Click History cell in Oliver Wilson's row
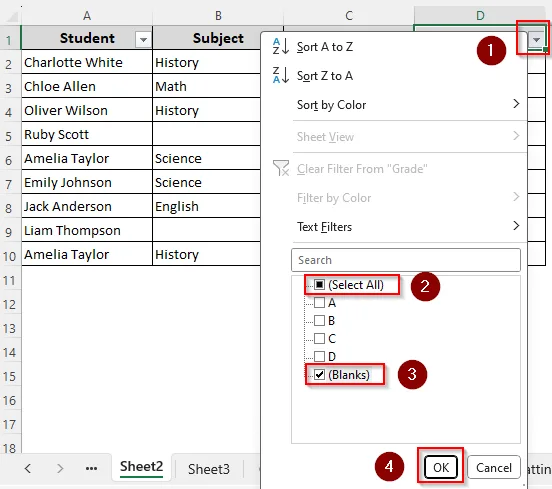 207,110
